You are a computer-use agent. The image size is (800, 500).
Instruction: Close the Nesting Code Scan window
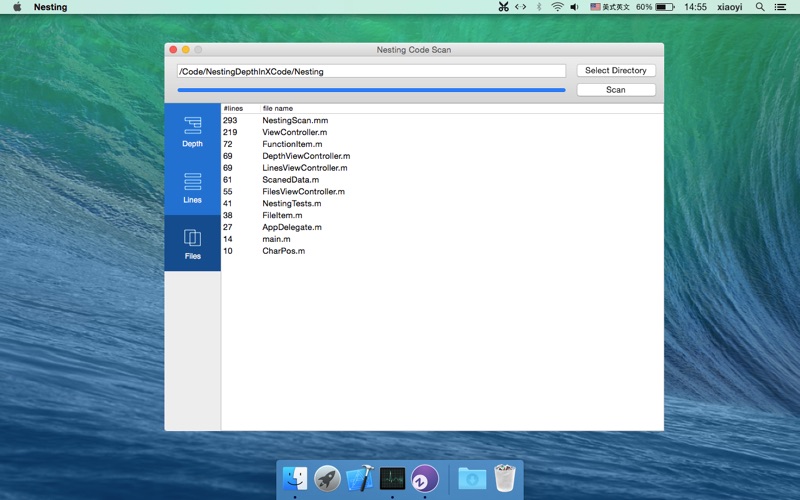tap(173, 49)
